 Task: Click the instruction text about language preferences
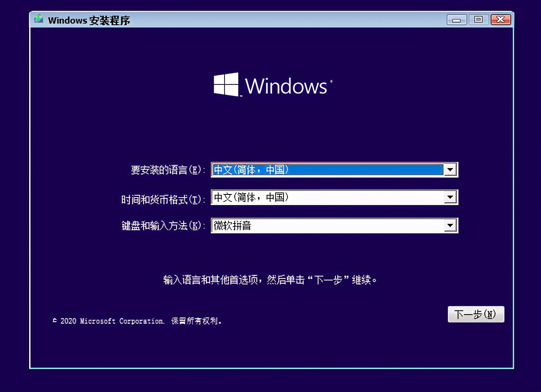(270, 280)
